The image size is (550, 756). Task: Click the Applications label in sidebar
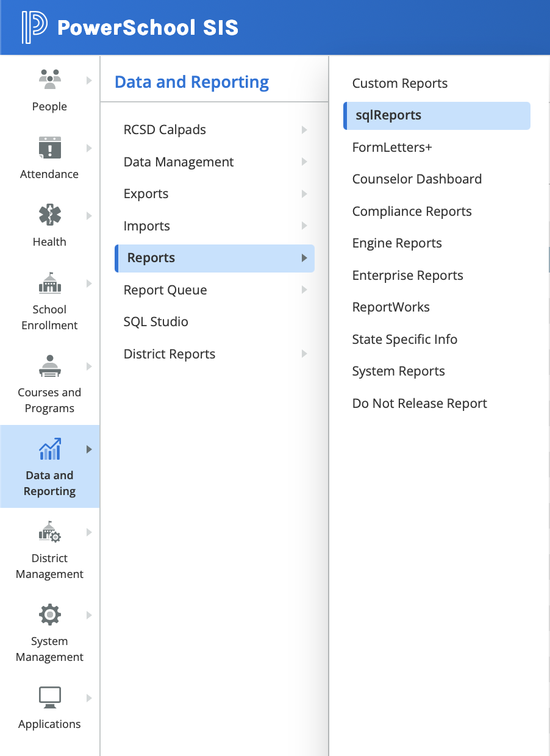[x=49, y=724]
